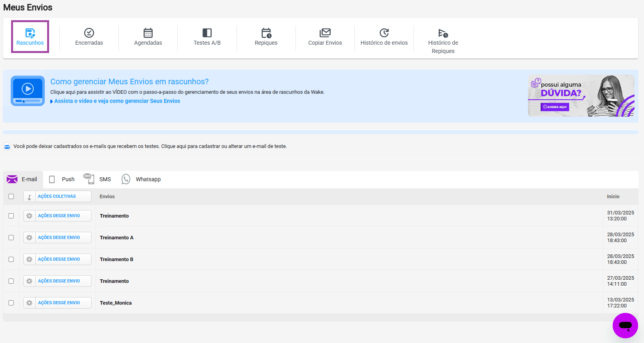Open the Testes A/B icon

207,33
